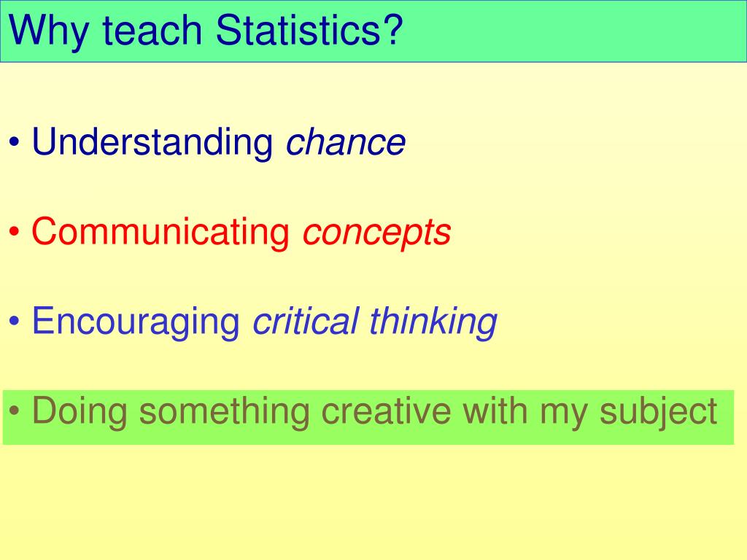Click the brown bullet before "Doing"
This screenshot has width=747, height=560.
tap(15, 411)
